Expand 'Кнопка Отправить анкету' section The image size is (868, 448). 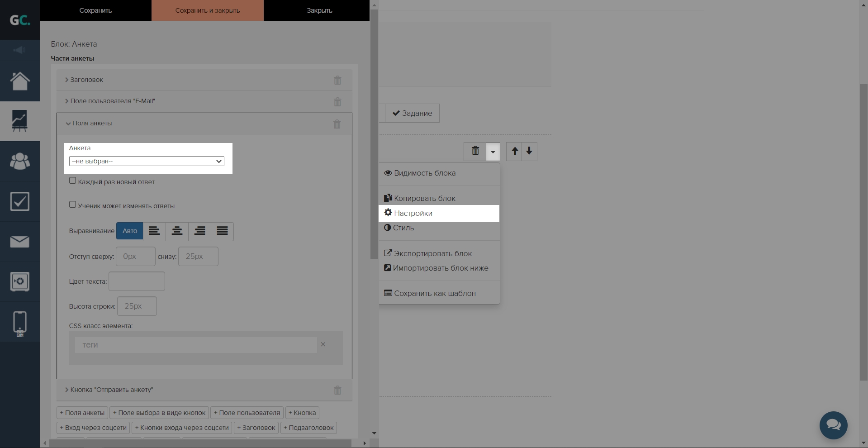coord(111,390)
